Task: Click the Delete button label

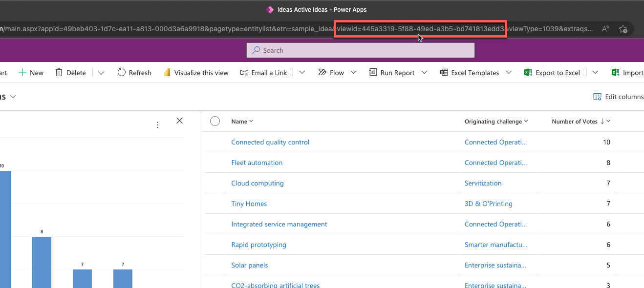Action: pos(76,73)
